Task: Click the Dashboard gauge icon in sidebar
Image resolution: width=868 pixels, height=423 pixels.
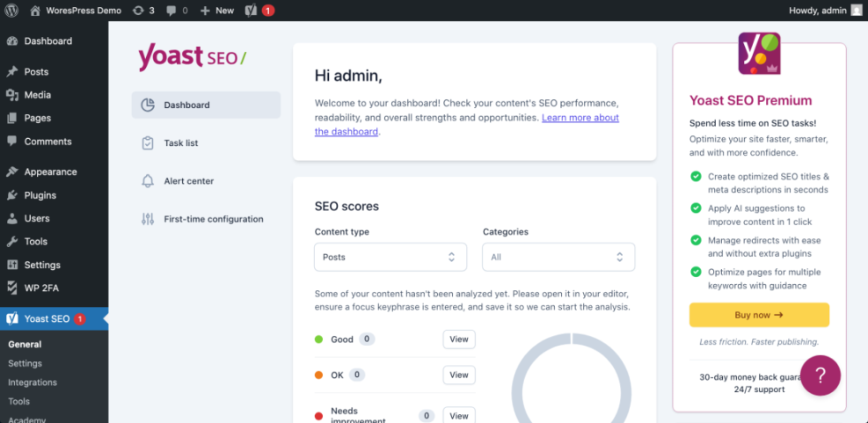Action: (12, 41)
